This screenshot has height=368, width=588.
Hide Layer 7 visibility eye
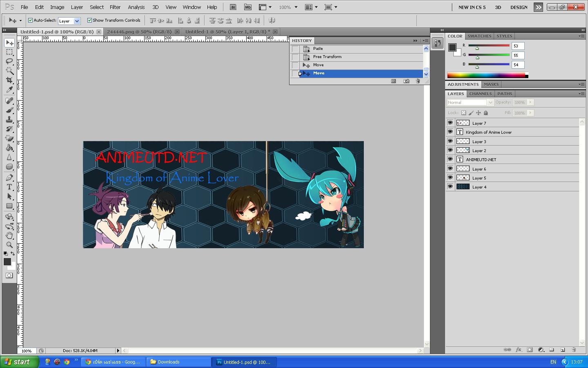(450, 123)
